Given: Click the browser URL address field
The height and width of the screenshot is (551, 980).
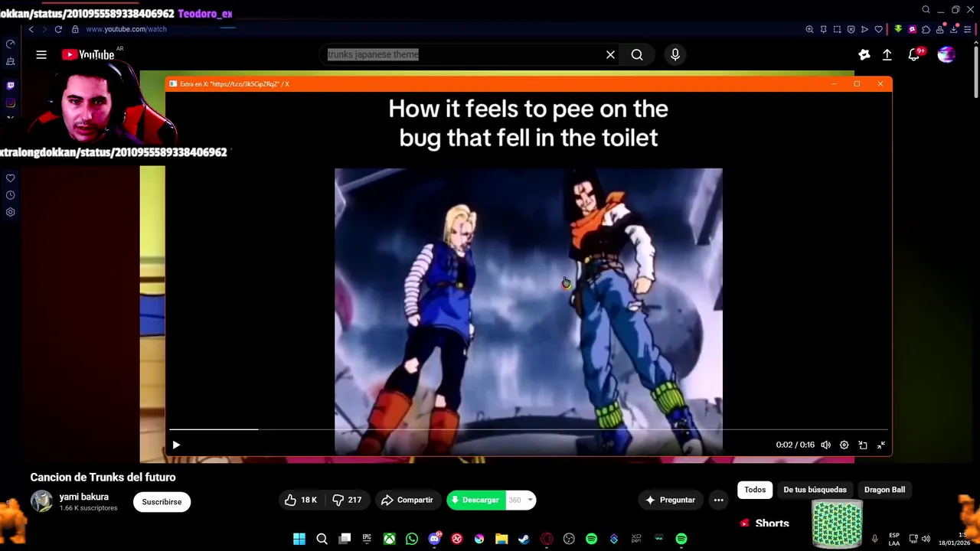Looking at the screenshot, I should (x=126, y=29).
